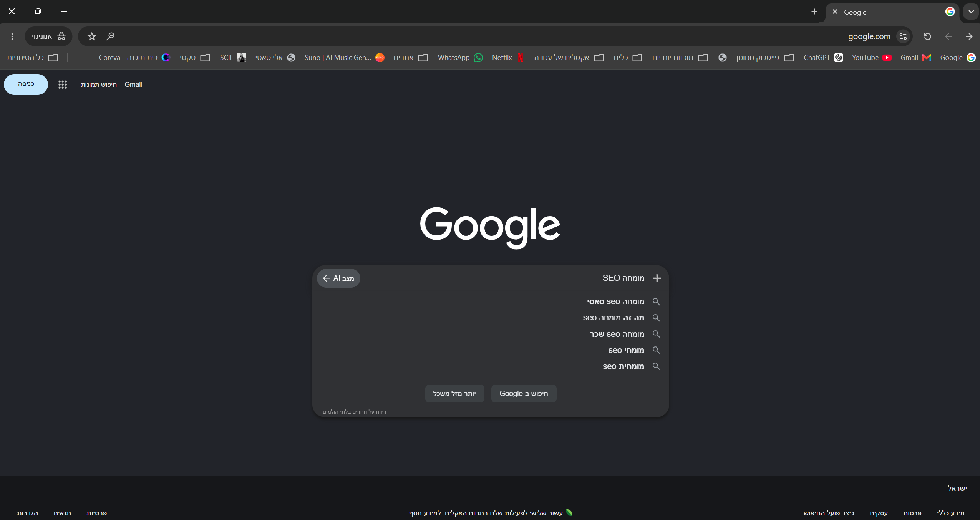Click magnifier icon beside מומחה seo סאסי
Viewport: 980px width, 520px height.
(x=656, y=301)
